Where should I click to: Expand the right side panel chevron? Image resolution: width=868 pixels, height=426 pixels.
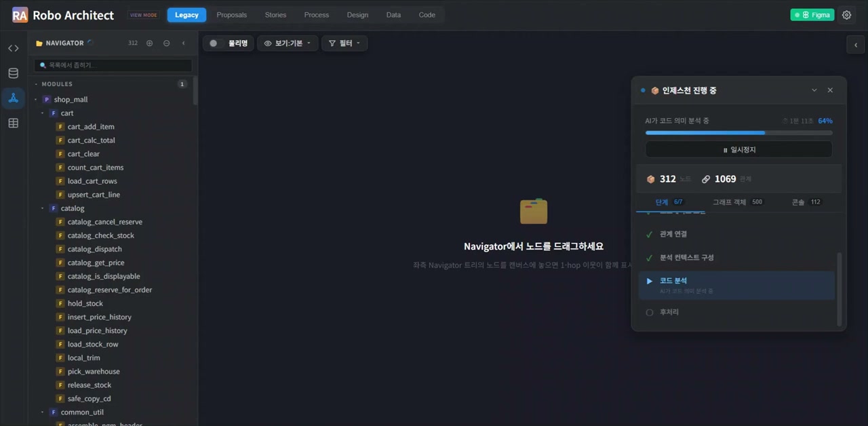tap(856, 45)
